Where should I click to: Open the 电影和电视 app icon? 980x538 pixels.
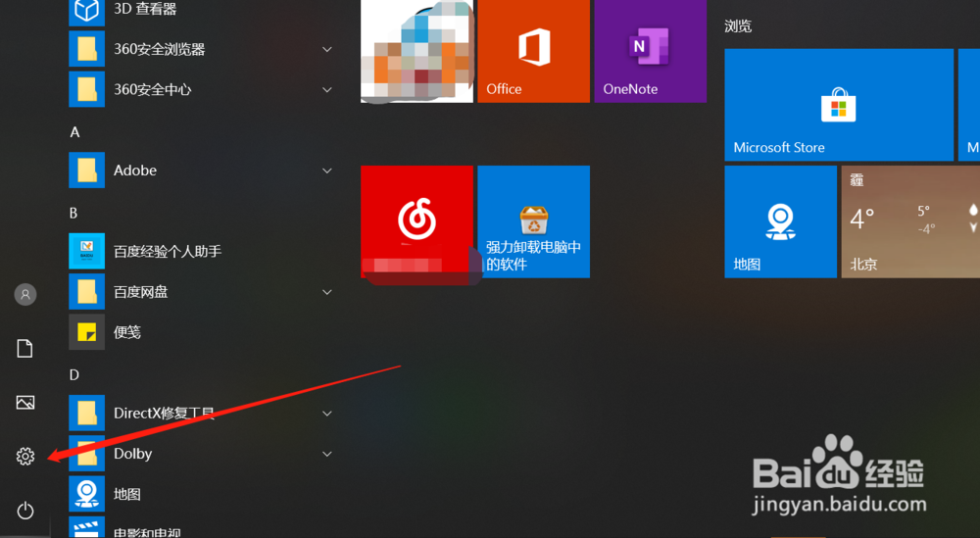tap(87, 527)
